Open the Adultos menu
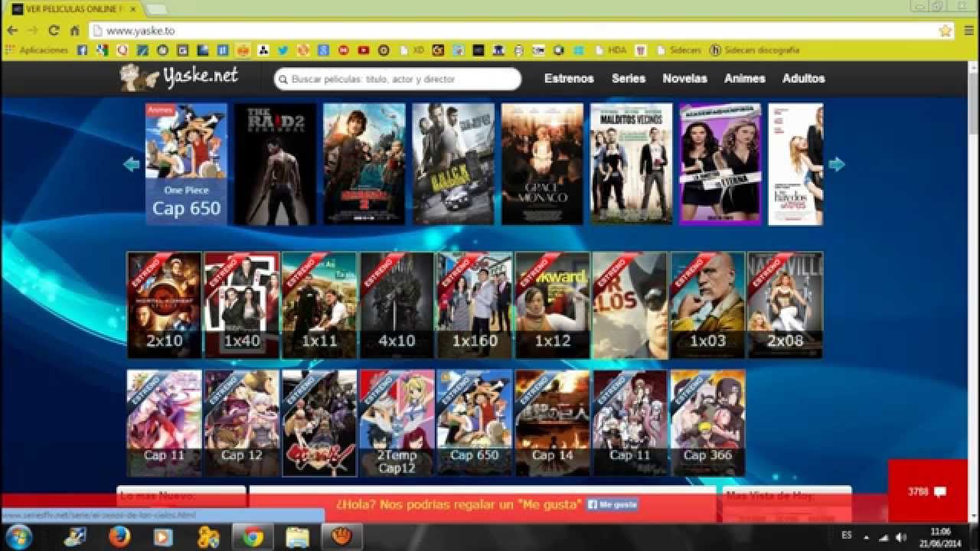 (x=804, y=78)
